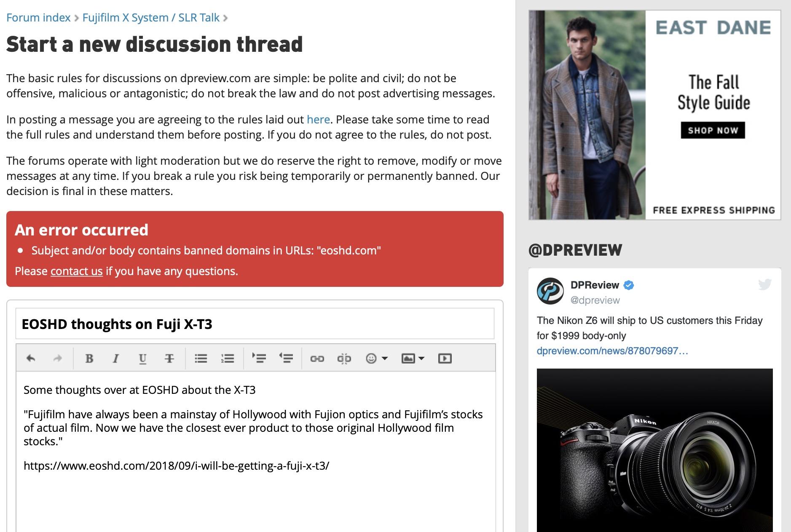Insert a link with the chain icon
This screenshot has height=532, width=791.
[x=317, y=358]
